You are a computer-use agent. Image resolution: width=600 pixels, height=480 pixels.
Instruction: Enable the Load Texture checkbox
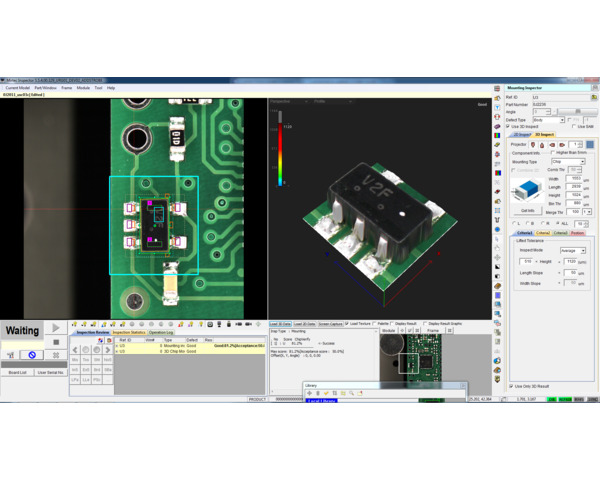[x=347, y=324]
